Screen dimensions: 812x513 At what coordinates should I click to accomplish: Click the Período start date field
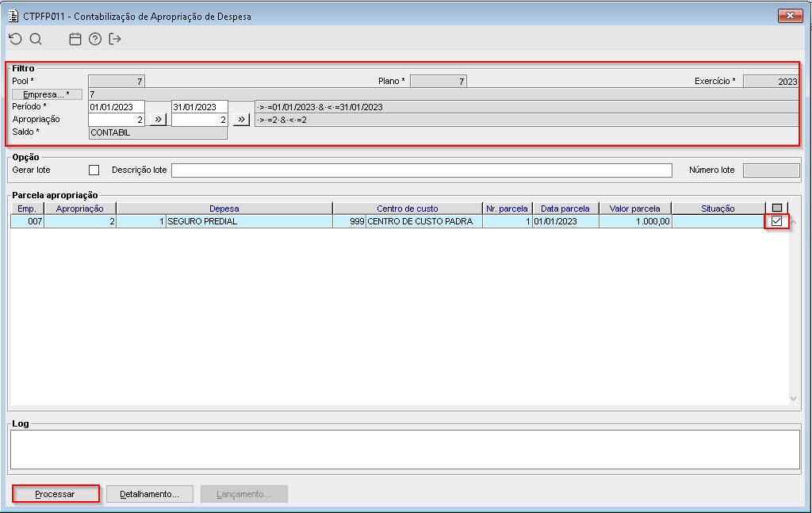(x=117, y=107)
